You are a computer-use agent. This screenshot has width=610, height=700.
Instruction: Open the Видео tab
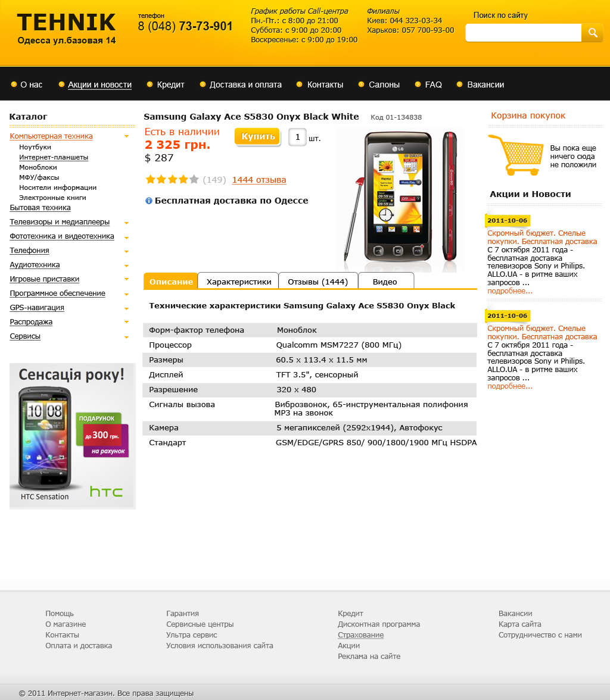pos(386,281)
